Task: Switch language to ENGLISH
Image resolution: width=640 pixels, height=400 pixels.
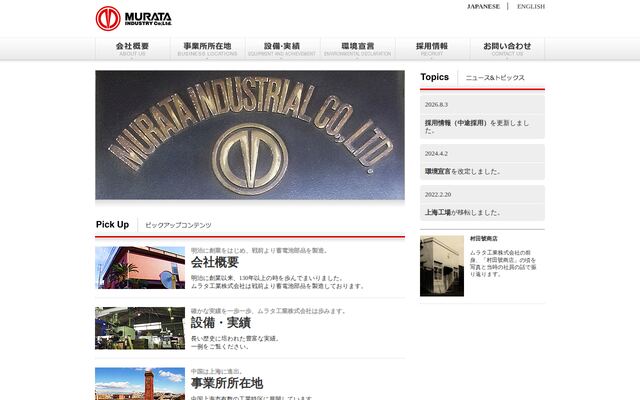Action: point(531,7)
